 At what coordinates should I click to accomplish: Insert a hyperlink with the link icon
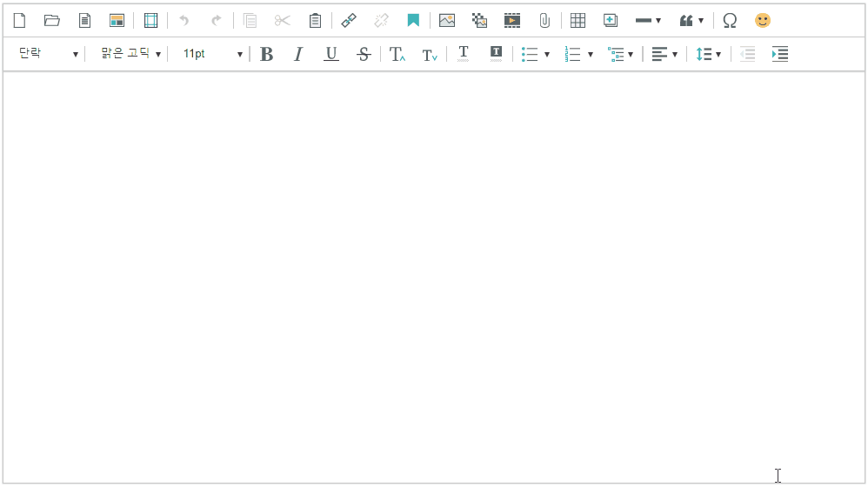(x=349, y=20)
